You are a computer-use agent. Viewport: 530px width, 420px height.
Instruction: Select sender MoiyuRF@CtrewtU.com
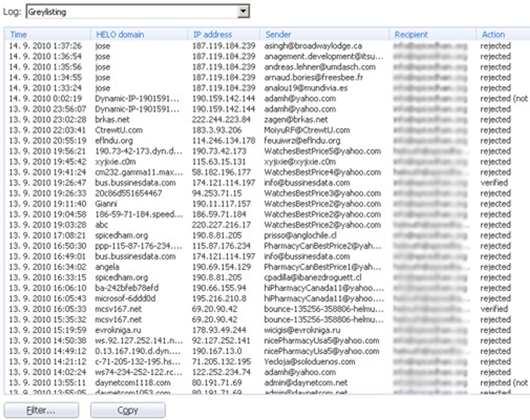(x=307, y=130)
